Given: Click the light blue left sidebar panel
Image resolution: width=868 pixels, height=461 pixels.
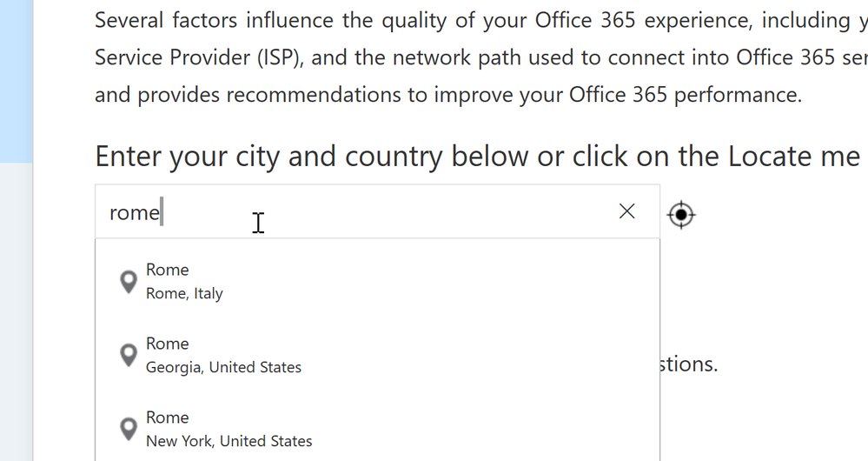Looking at the screenshot, I should pos(16,78).
